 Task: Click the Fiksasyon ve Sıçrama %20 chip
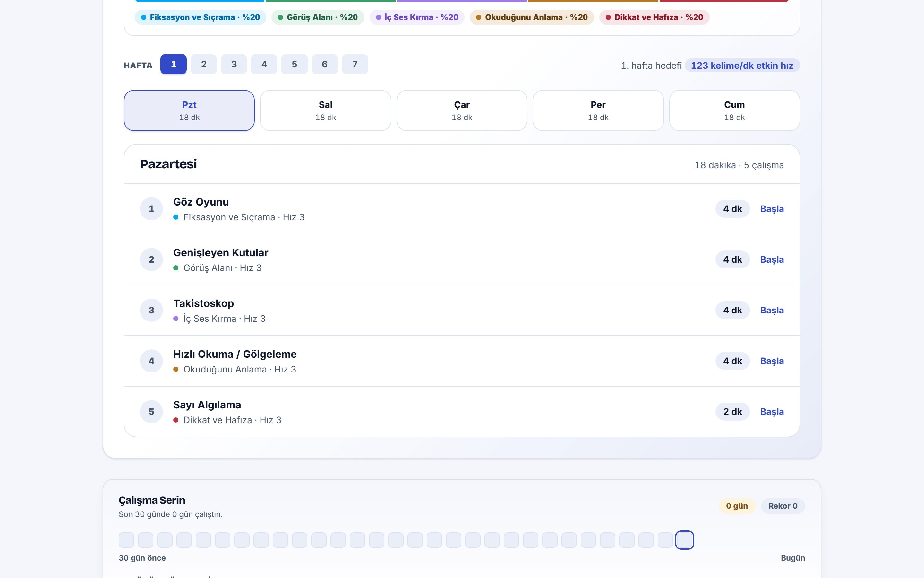click(201, 17)
